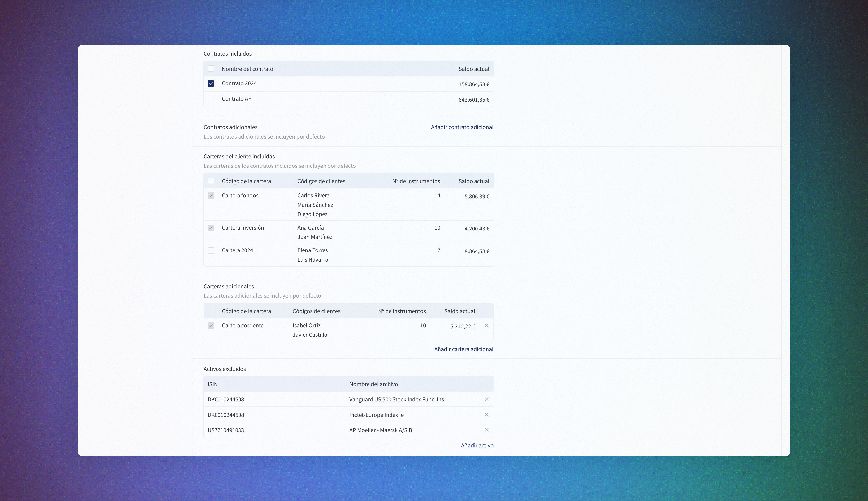Click Añadir contrato adicional link
The width and height of the screenshot is (868, 501).
(x=462, y=127)
